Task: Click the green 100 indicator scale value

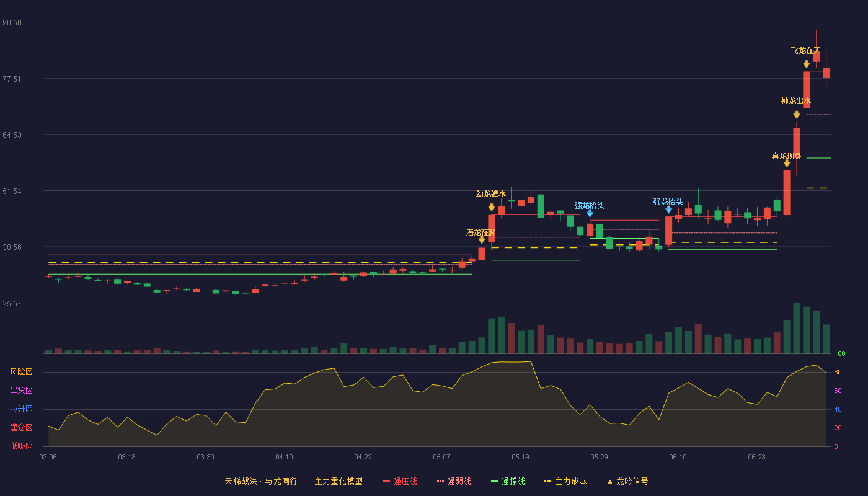Action: 839,353
